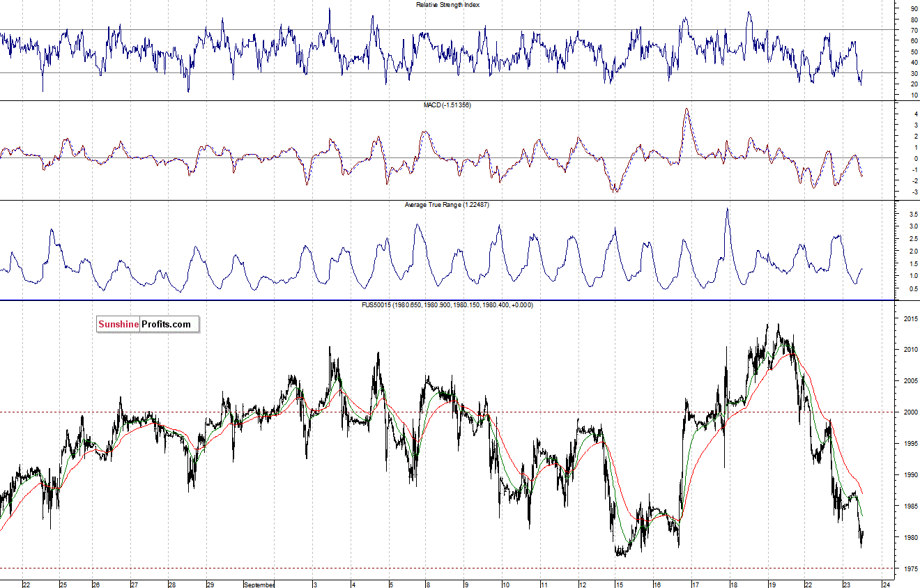
Task: Click the 26 date axis label
Action: [x=96, y=585]
